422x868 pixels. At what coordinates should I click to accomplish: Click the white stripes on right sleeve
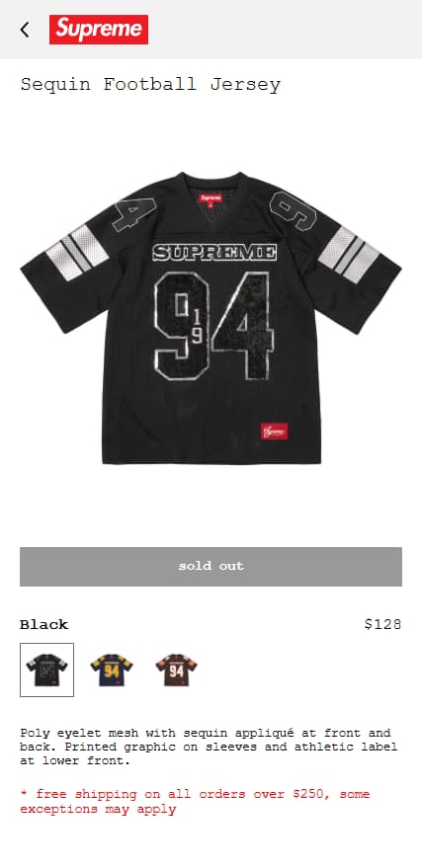[x=348, y=255]
